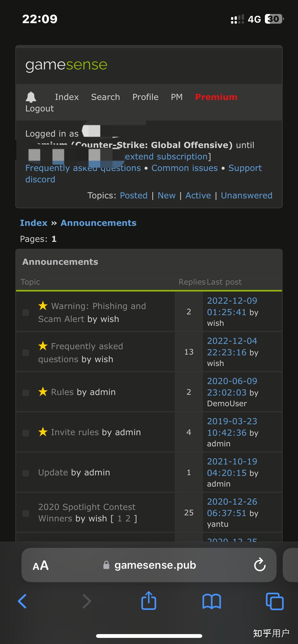This screenshot has width=298, height=644.
Task: Open the Search menu item
Action: coord(105,97)
